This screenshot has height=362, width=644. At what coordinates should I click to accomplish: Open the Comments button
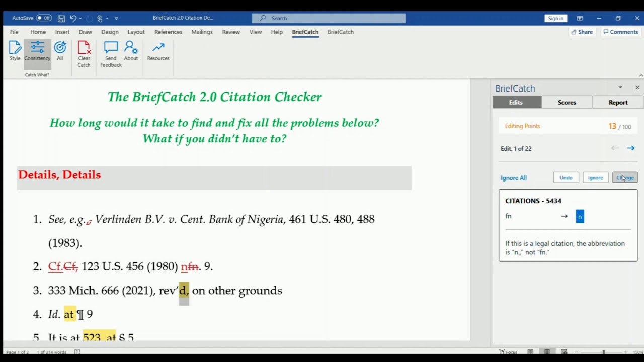click(x=620, y=32)
